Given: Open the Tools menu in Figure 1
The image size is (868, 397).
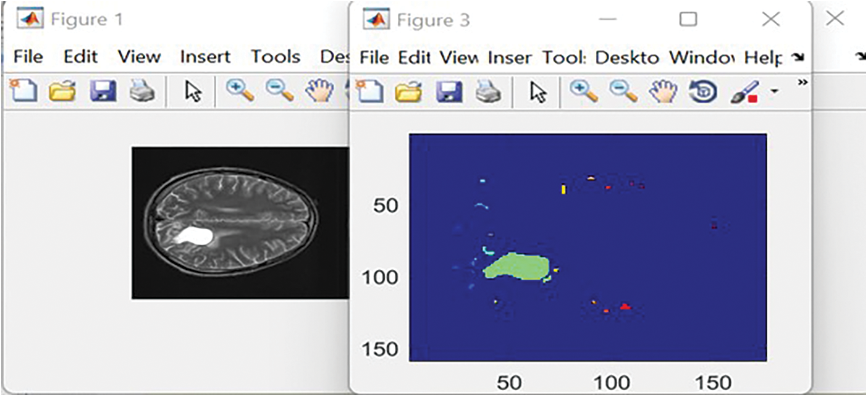Looking at the screenshot, I should click(x=275, y=57).
